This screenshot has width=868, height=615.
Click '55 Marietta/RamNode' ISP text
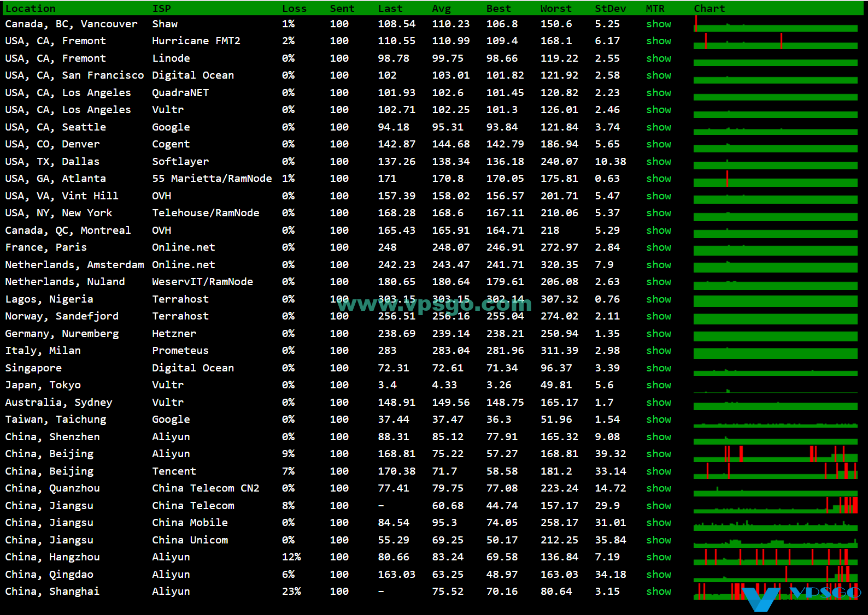tap(212, 179)
